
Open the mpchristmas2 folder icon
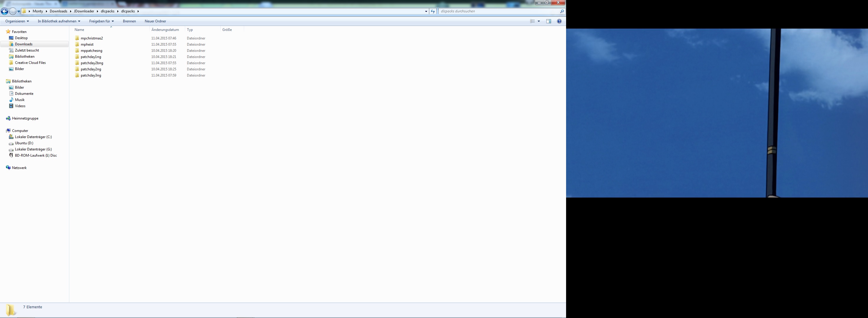[x=77, y=38]
